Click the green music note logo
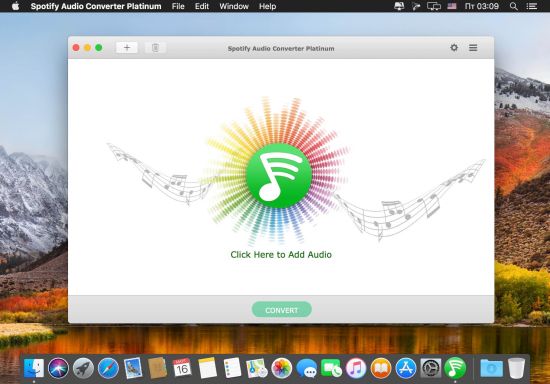 coord(279,175)
